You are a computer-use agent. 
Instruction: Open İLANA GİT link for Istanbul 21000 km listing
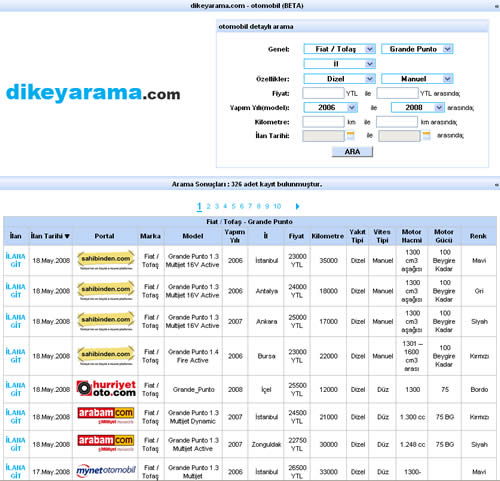pos(16,417)
